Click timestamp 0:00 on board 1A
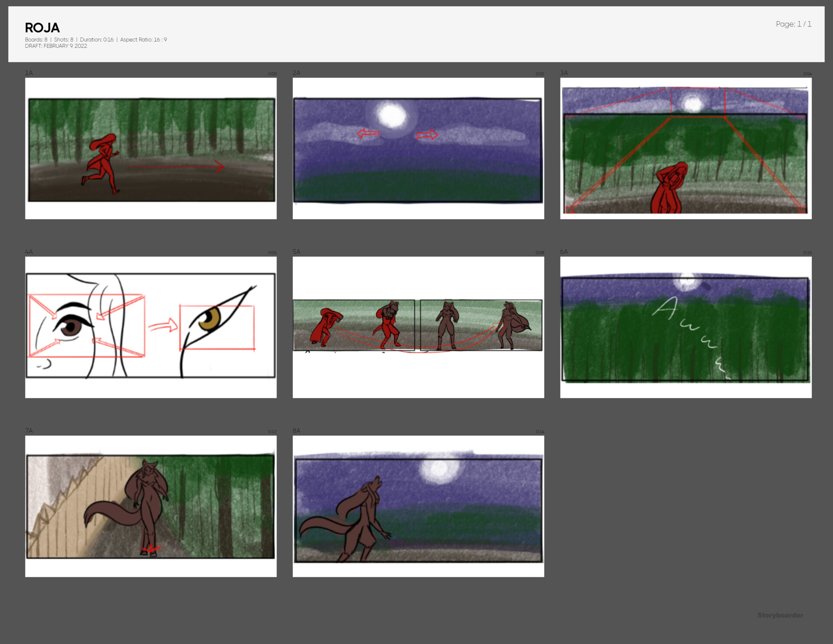The height and width of the screenshot is (644, 833). point(272,73)
